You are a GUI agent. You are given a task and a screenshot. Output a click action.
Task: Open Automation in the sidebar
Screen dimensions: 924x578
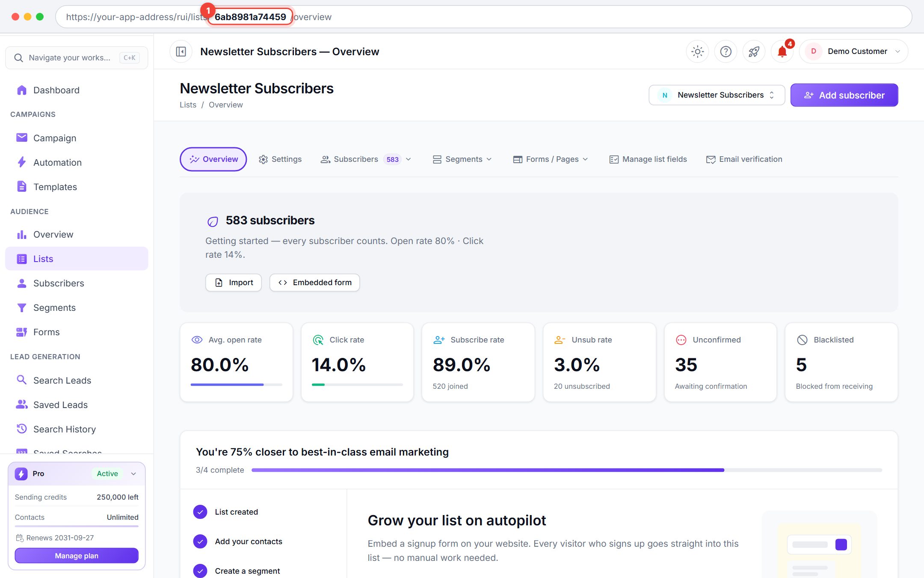tap(77, 163)
